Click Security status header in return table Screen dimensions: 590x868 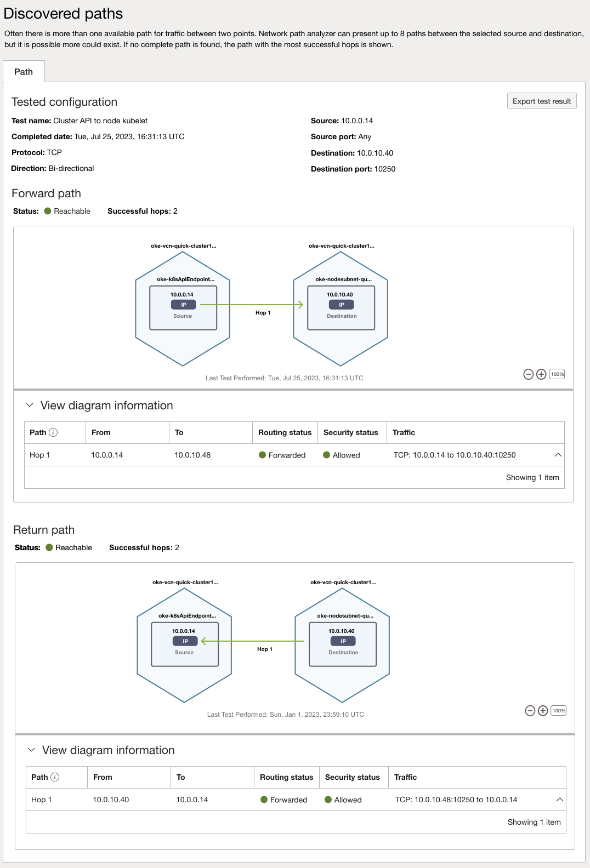(352, 777)
